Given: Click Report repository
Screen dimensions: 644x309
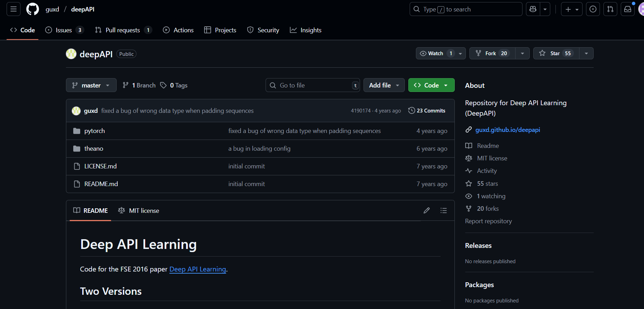Looking at the screenshot, I should [488, 221].
